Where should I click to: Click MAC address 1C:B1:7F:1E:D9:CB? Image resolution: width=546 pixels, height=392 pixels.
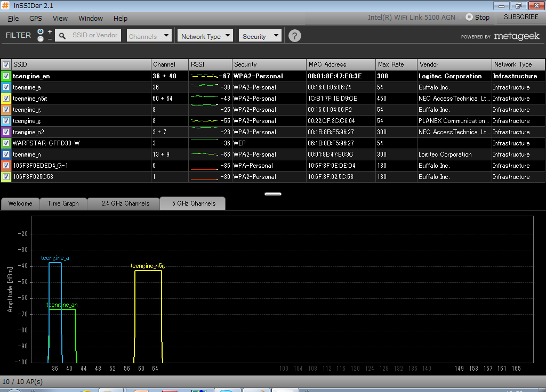pyautogui.click(x=333, y=99)
